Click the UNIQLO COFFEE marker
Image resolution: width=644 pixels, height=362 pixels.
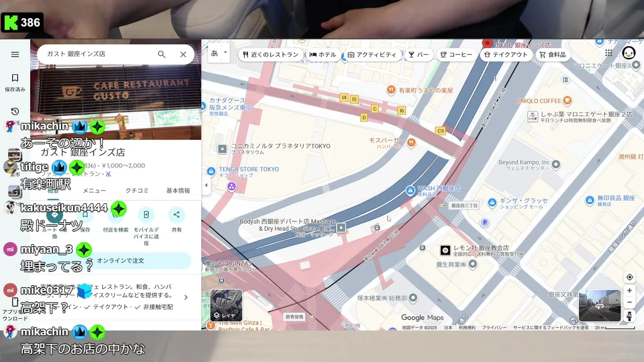pos(567,101)
